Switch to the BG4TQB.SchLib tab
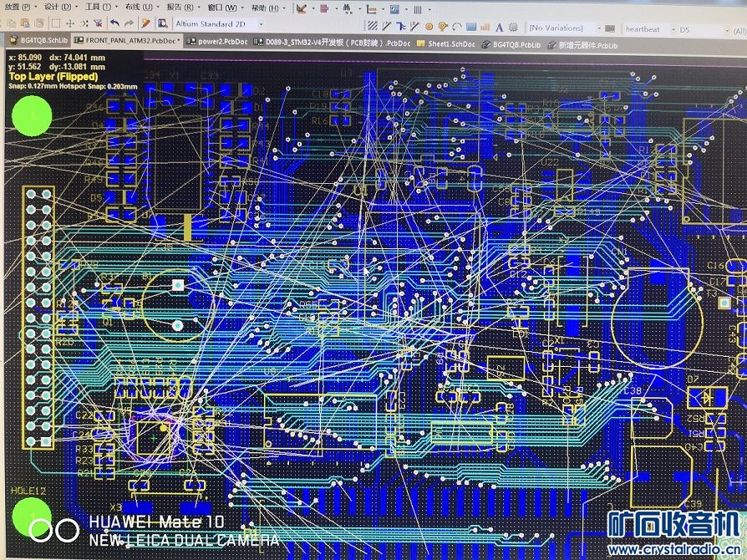 coord(38,40)
